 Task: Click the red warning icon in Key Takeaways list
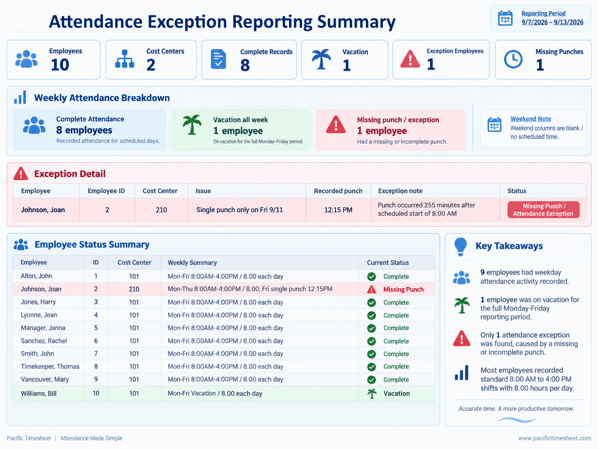tap(461, 338)
